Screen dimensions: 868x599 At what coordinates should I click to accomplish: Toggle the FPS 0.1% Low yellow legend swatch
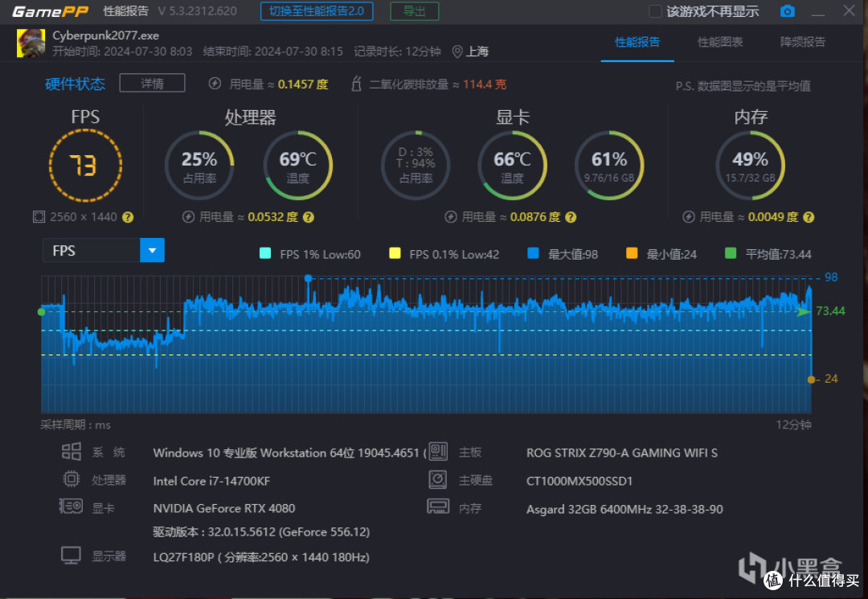point(395,253)
